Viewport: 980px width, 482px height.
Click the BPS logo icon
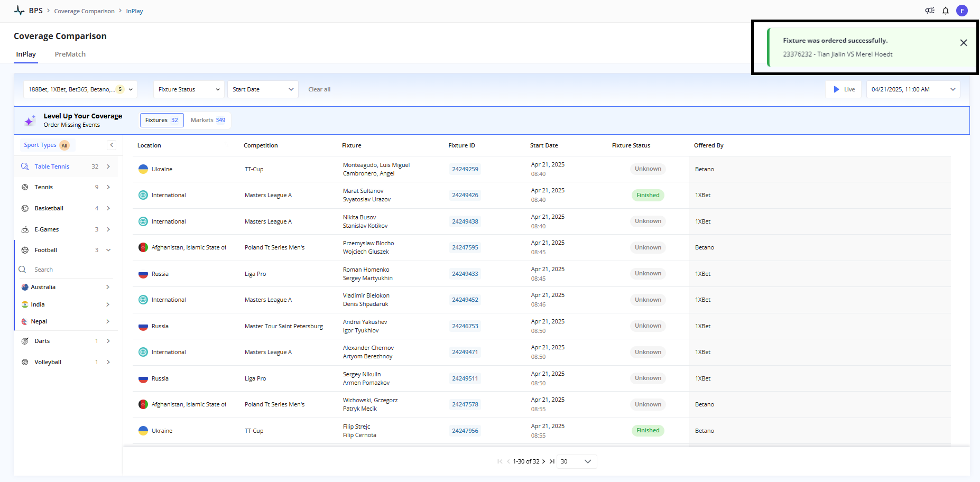coord(19,11)
